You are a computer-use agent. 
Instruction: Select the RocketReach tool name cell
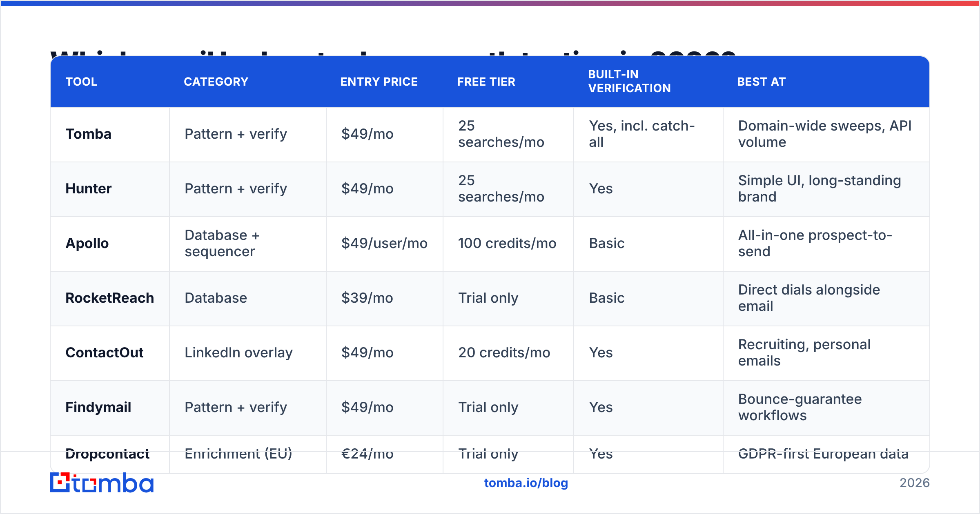110,298
